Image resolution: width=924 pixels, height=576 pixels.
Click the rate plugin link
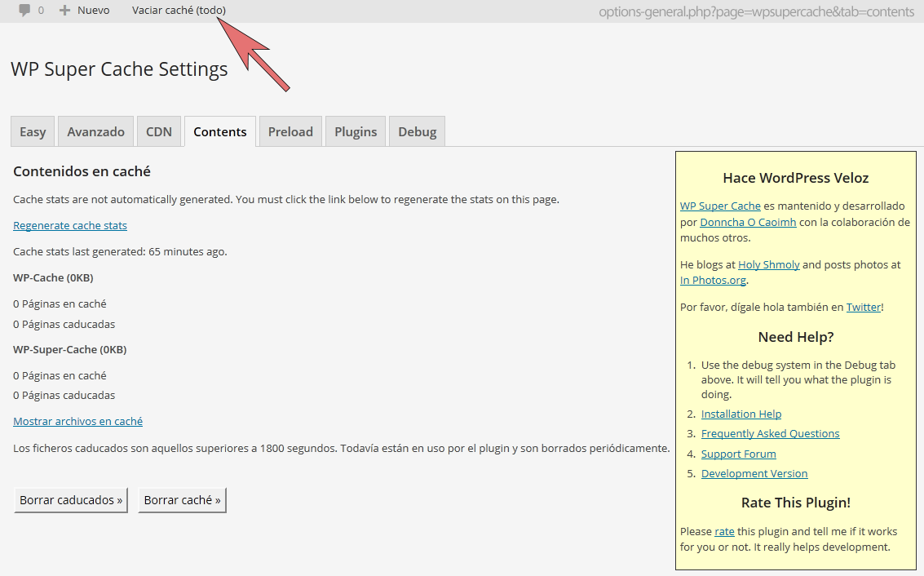point(724,531)
